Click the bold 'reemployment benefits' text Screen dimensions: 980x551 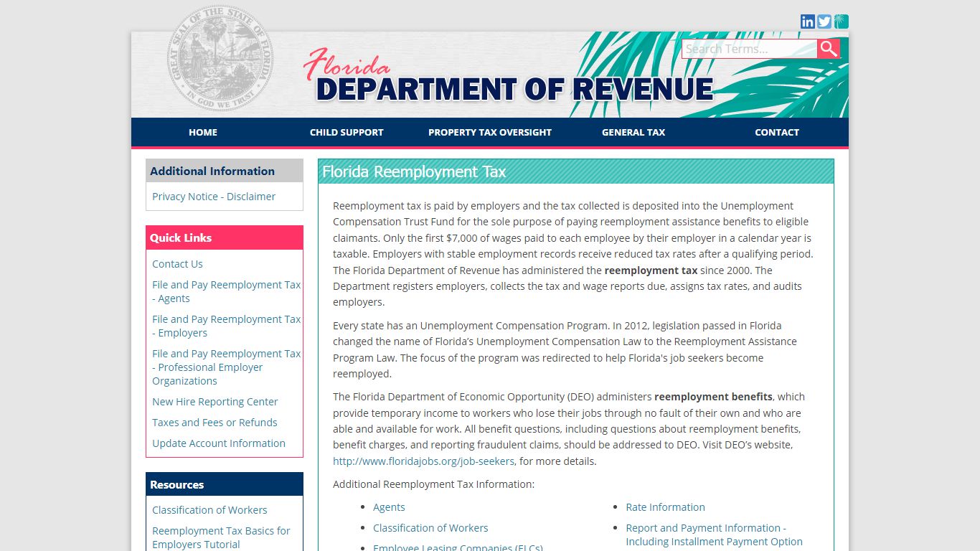pos(713,397)
